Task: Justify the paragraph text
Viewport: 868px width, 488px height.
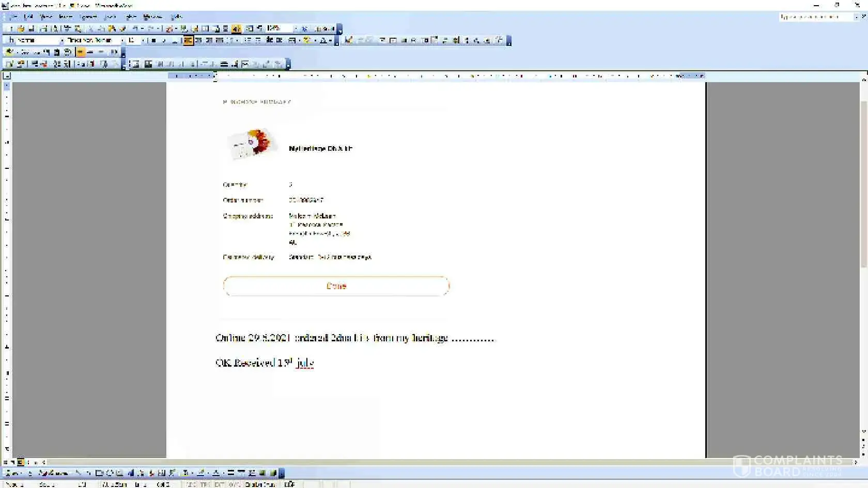Action: (x=220, y=40)
